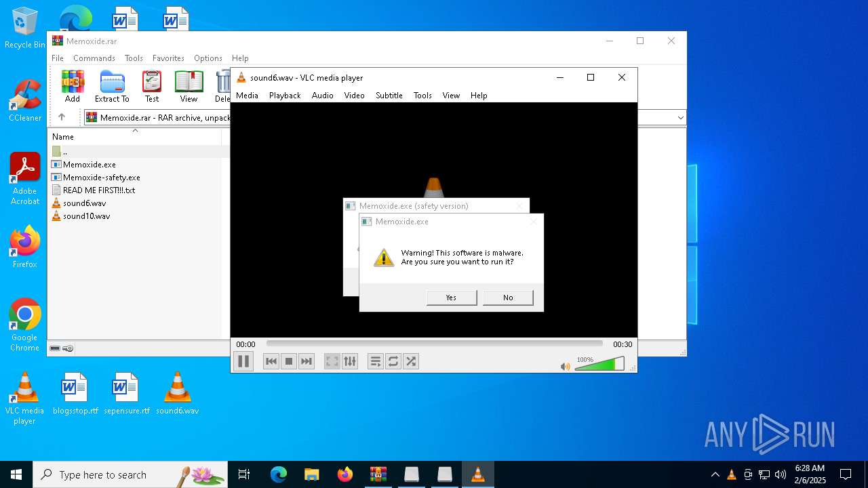Open VLC Help menu

click(x=479, y=96)
